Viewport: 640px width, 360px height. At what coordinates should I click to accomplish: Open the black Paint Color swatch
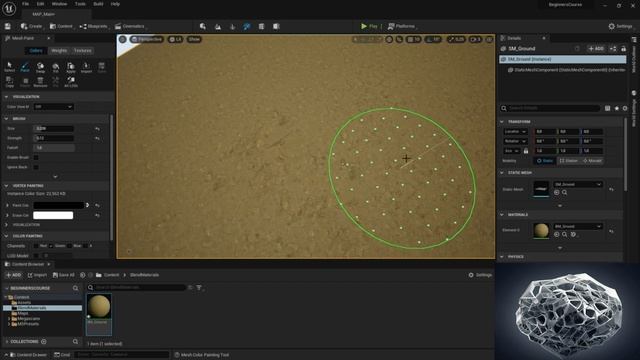pyautogui.click(x=58, y=205)
